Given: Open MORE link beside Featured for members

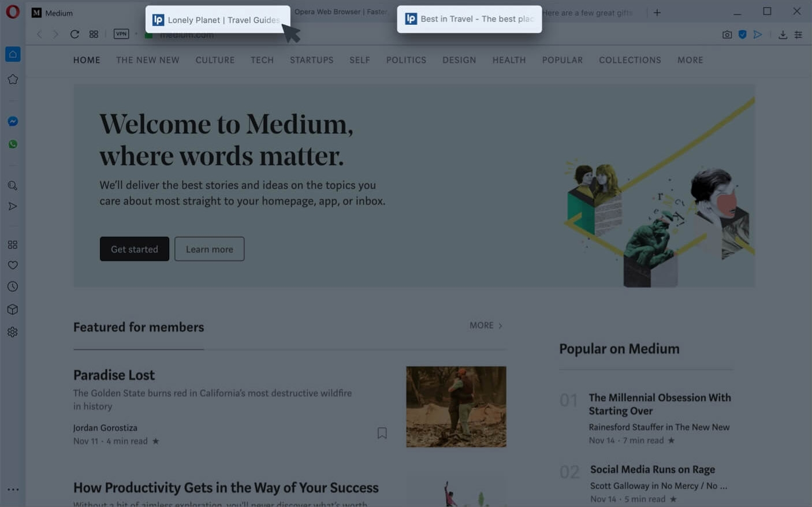Looking at the screenshot, I should click(x=486, y=326).
